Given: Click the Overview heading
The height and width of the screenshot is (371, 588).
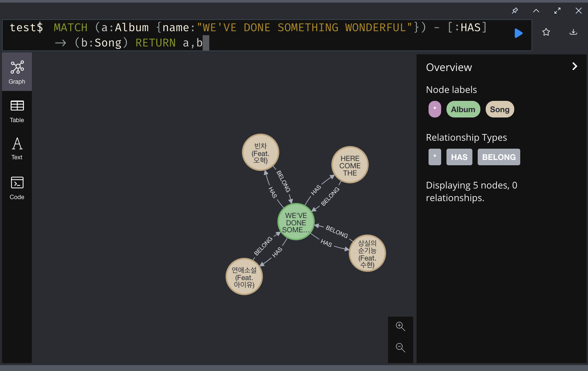Looking at the screenshot, I should pos(449,67).
